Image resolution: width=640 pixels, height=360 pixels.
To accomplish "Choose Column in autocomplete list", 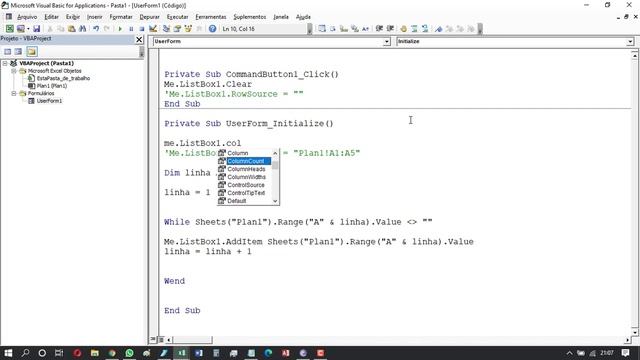I will [x=244, y=153].
